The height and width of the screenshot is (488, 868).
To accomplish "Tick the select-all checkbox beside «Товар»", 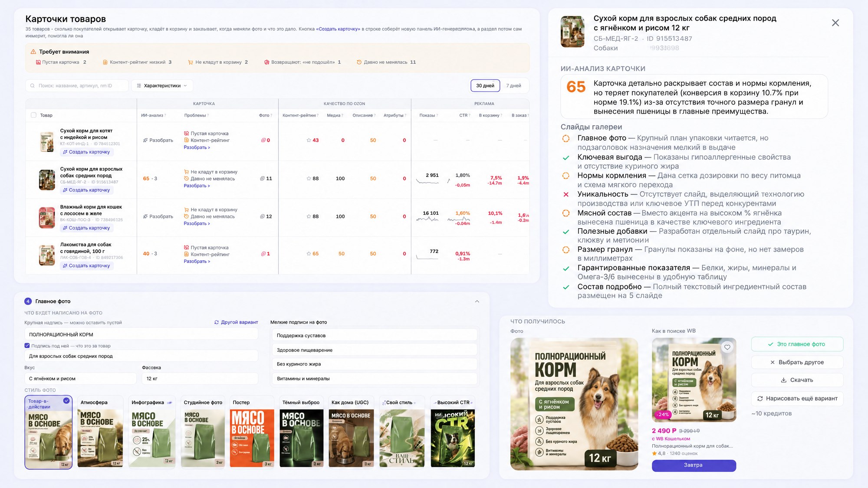I will click(x=33, y=115).
